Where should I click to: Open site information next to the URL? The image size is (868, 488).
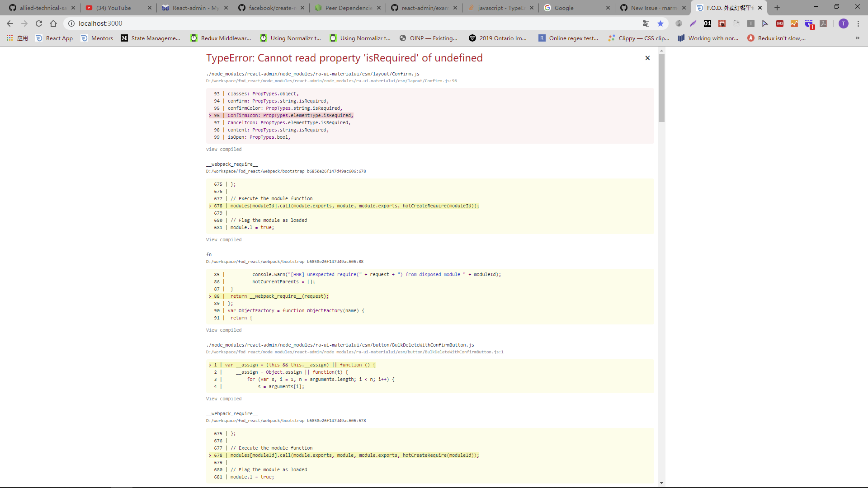pyautogui.click(x=71, y=23)
